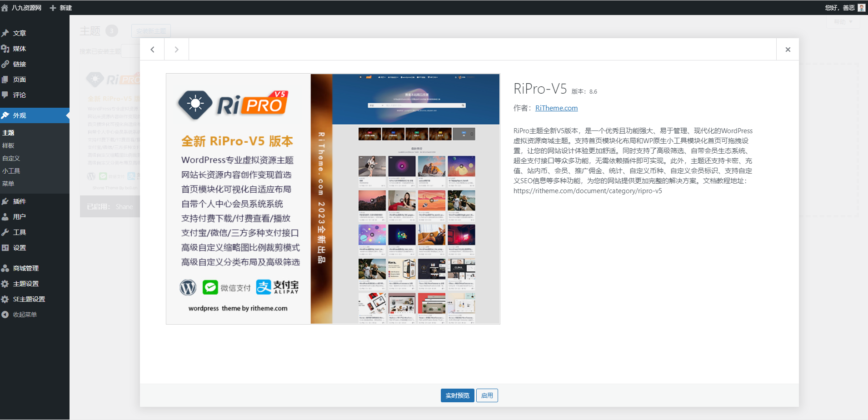Open the 工具 menu
Screen dimensions: 868x420
point(20,232)
